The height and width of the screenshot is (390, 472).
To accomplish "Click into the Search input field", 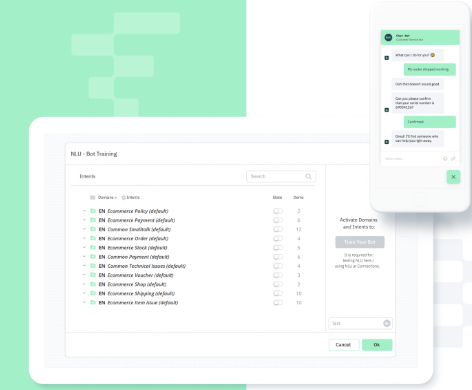I will 281,176.
